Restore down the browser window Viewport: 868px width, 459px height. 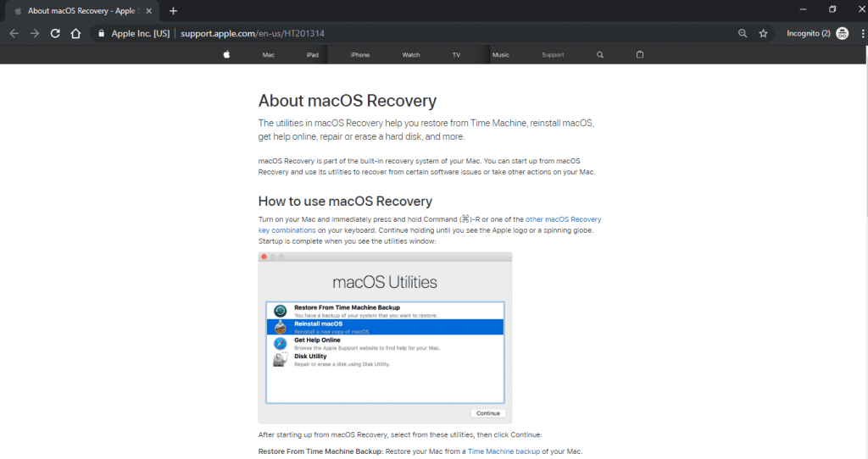tap(832, 9)
